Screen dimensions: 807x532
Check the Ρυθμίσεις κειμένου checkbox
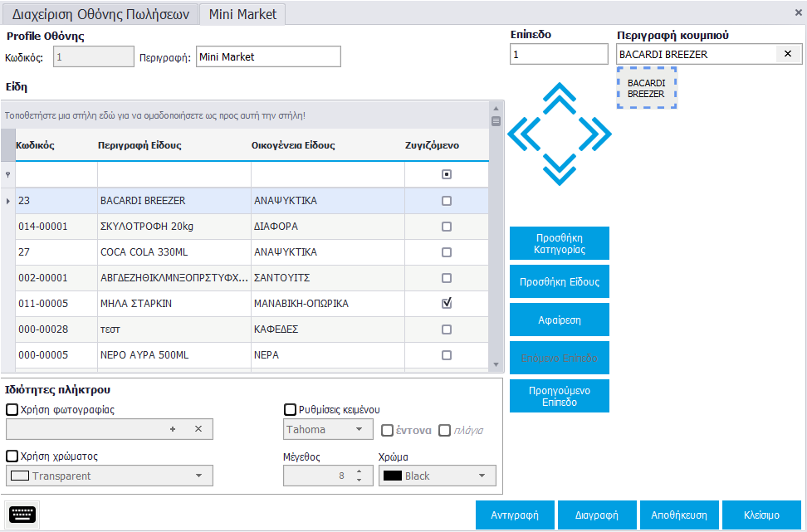[291, 409]
